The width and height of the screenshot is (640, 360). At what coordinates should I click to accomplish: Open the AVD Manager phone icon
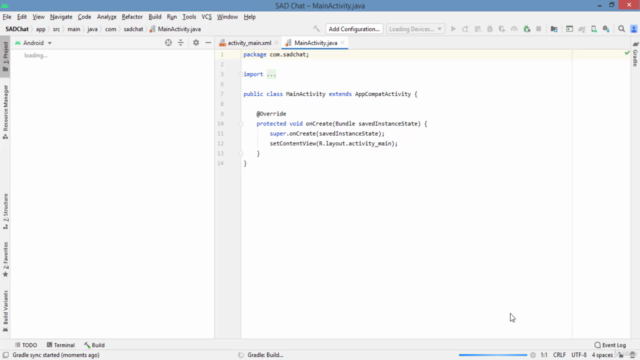594,29
